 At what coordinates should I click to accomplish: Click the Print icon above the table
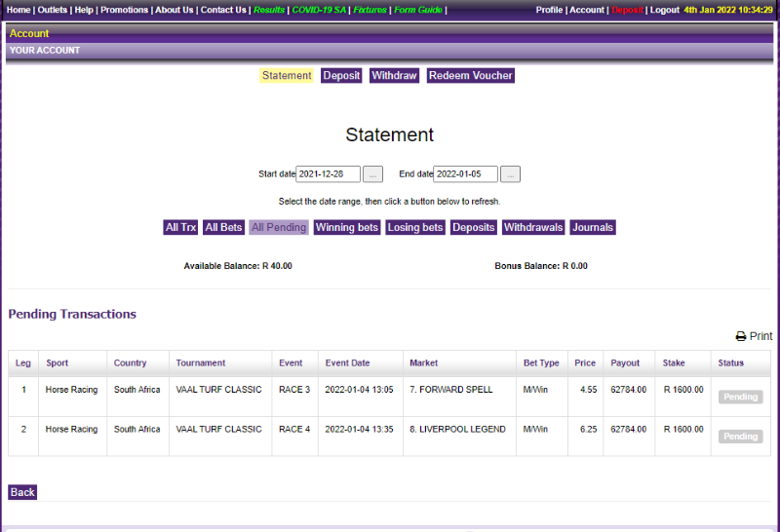pos(753,336)
